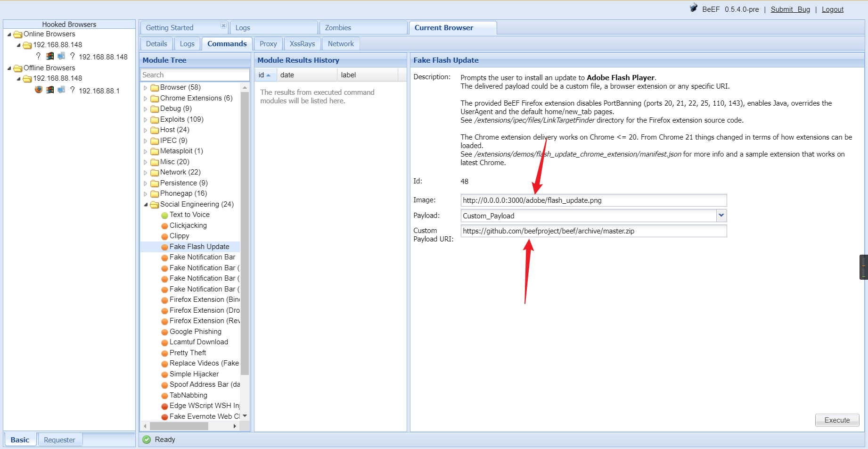Click the module tree scroll-down arrow
868x449 pixels.
[245, 416]
